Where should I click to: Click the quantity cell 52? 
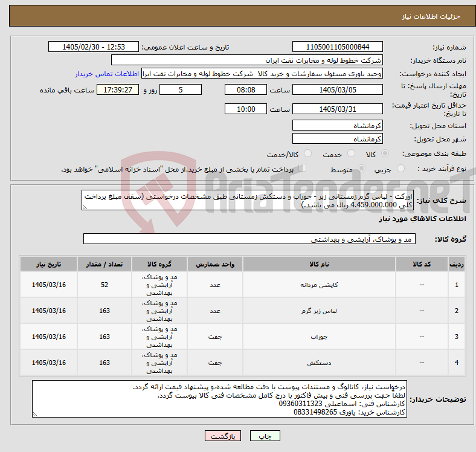[105, 285]
